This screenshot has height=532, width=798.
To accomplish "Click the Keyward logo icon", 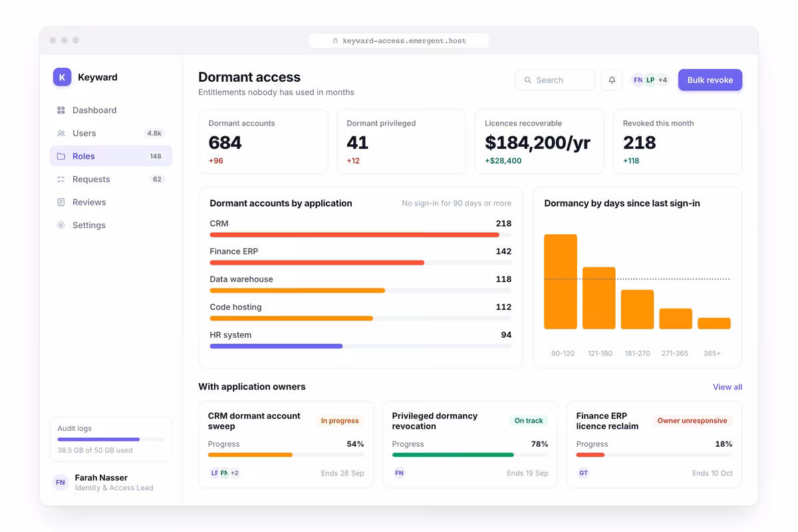I will (x=62, y=77).
